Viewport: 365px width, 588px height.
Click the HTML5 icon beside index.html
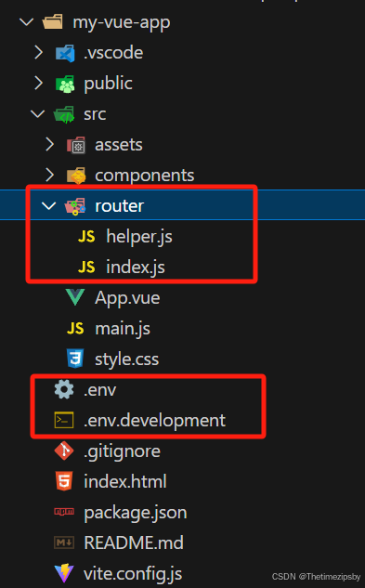64,481
